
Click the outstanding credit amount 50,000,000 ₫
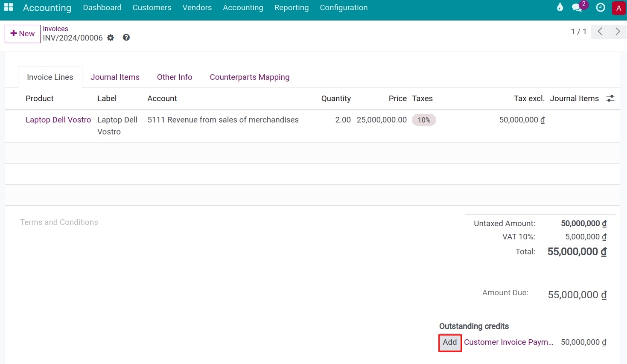point(583,342)
